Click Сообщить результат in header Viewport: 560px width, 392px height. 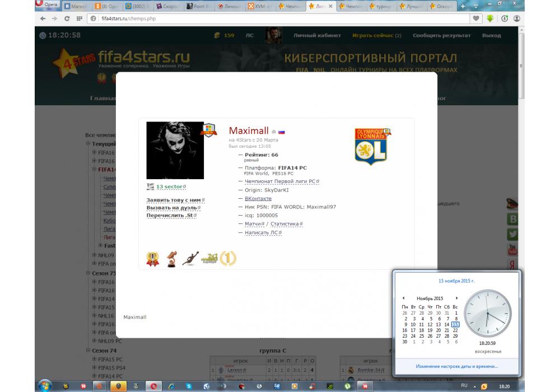coord(442,35)
